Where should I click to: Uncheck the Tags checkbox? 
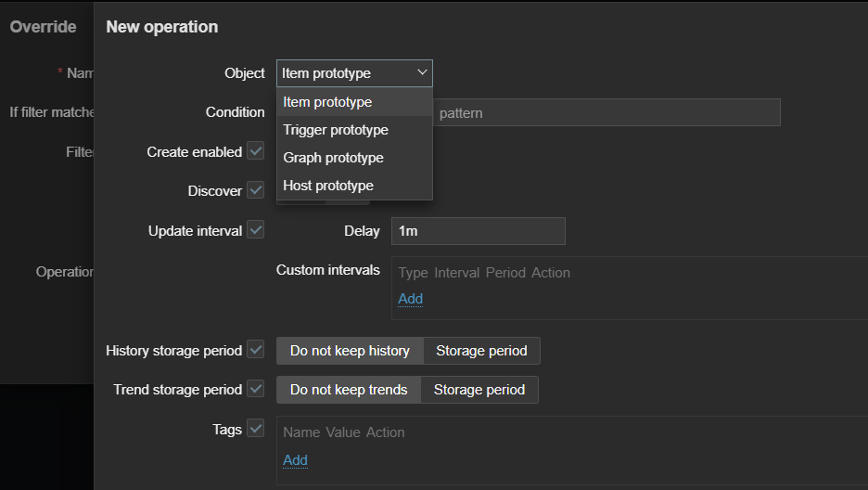click(x=256, y=429)
